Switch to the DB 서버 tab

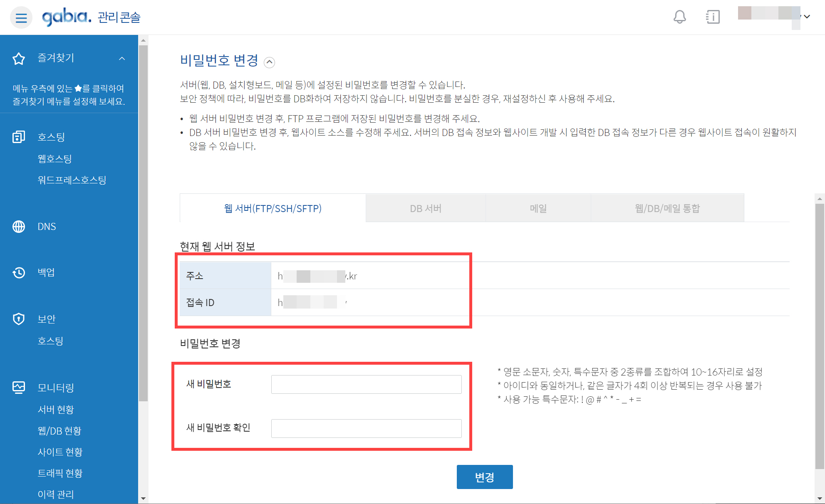tap(426, 208)
